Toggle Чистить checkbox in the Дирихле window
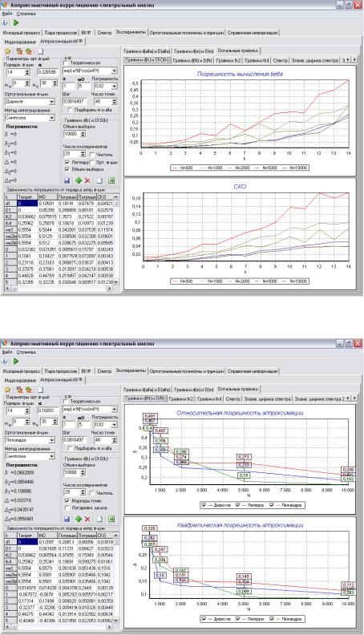Screen dimensions: 364x635 (92, 154)
